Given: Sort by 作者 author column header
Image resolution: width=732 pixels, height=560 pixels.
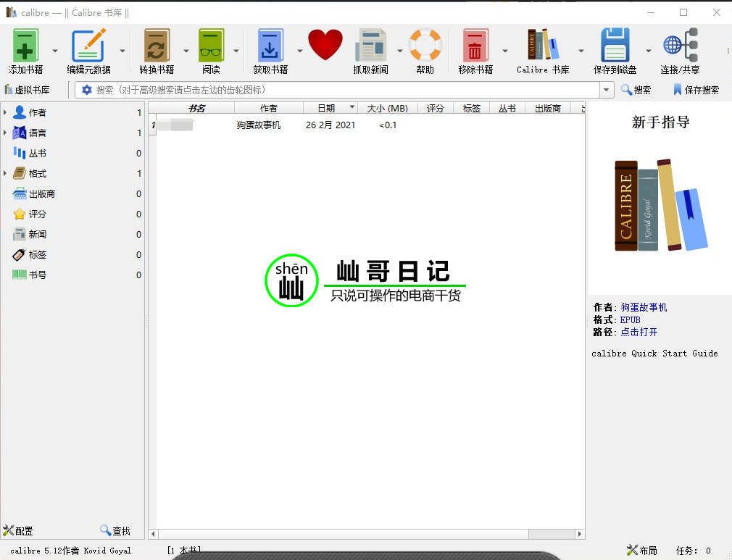Looking at the screenshot, I should [268, 108].
